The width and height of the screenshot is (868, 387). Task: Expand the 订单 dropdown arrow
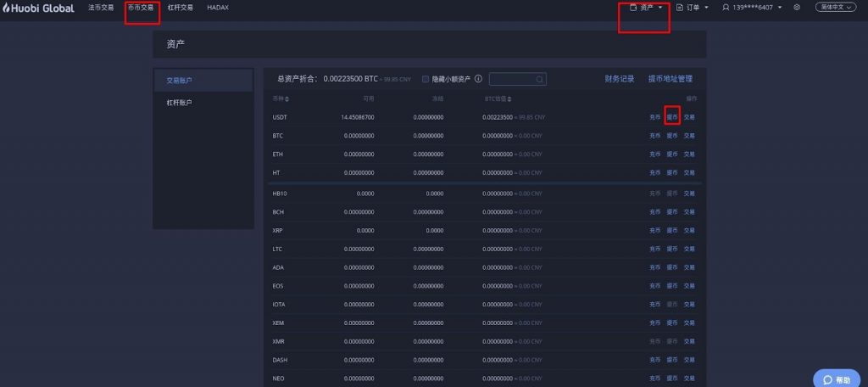coord(706,8)
